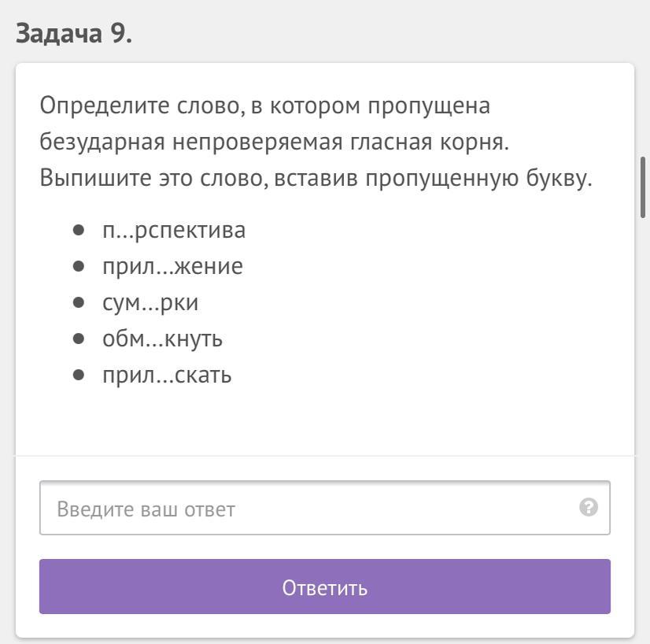Click the line starting with Выпишите это слово
Screen dimensions: 650x644
click(x=315, y=178)
